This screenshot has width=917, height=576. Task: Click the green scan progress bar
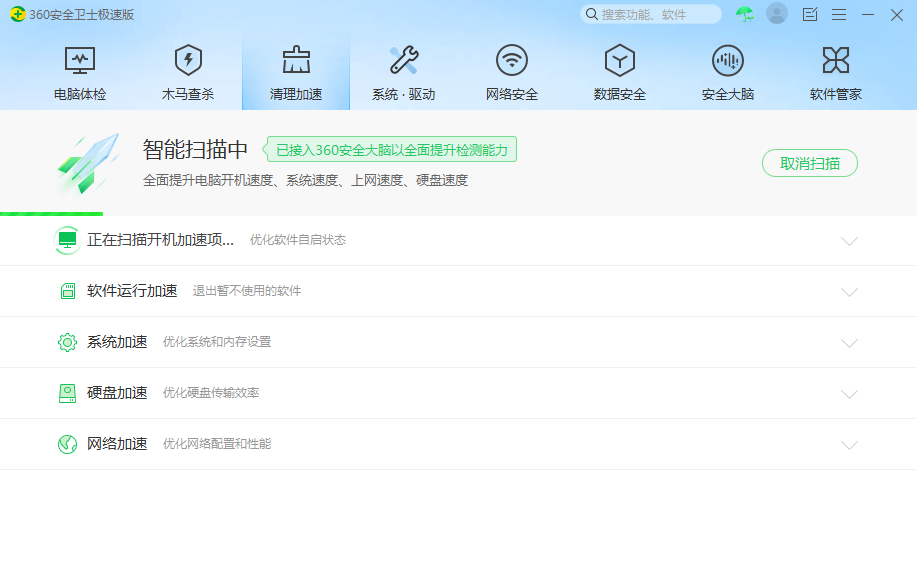(51, 214)
